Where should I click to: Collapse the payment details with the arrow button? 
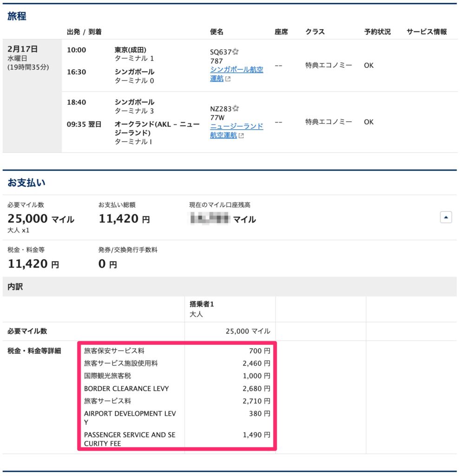[446, 217]
